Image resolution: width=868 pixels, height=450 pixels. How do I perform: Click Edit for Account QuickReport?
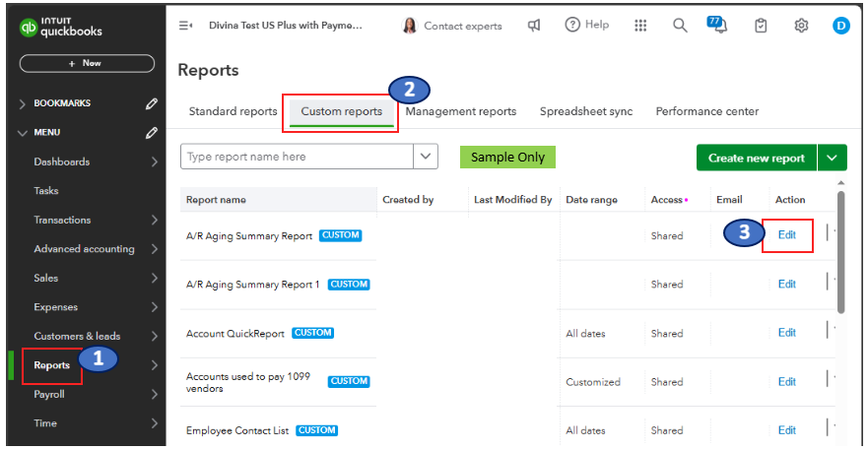click(786, 333)
